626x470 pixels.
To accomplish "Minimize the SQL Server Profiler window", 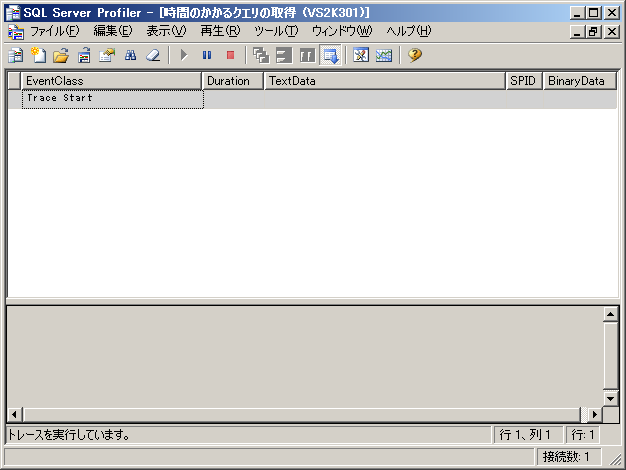I will pyautogui.click(x=577, y=13).
